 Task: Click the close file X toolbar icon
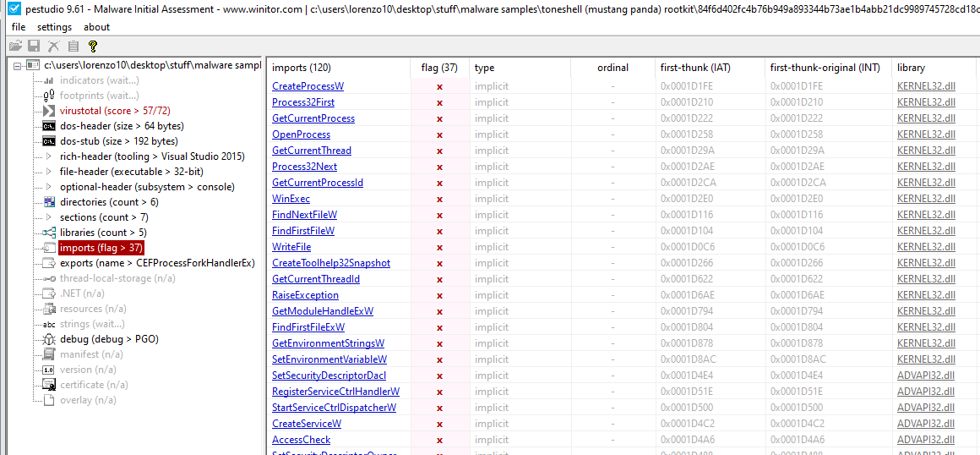tap(54, 46)
